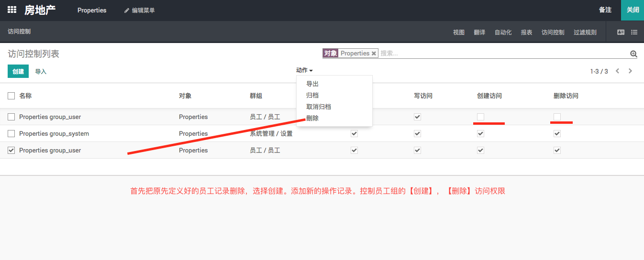Switch to list view icon
The width and height of the screenshot is (644, 260).
[x=634, y=32]
